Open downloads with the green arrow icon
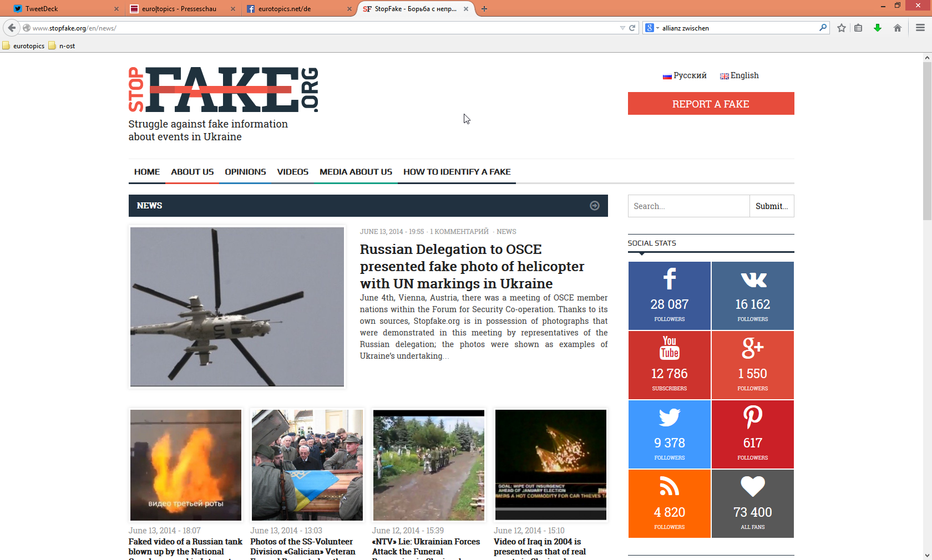 pos(878,28)
